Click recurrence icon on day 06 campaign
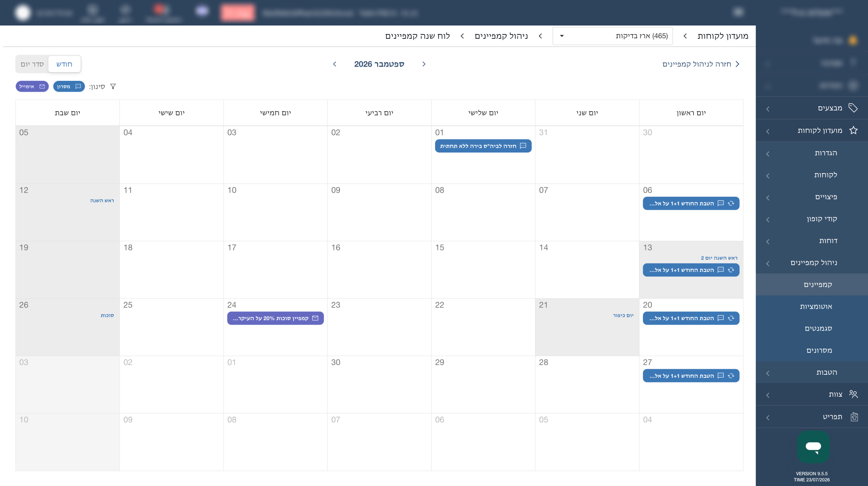 click(x=731, y=203)
